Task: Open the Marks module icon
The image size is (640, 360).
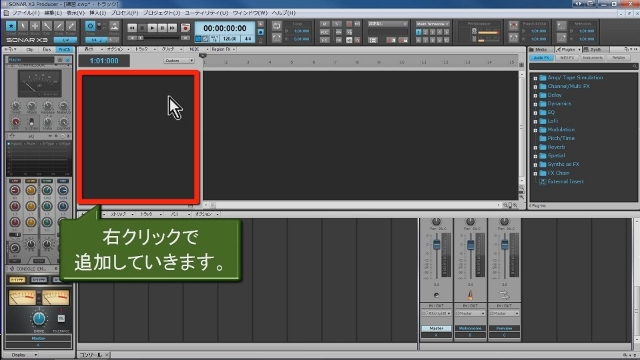Action: 114,26
